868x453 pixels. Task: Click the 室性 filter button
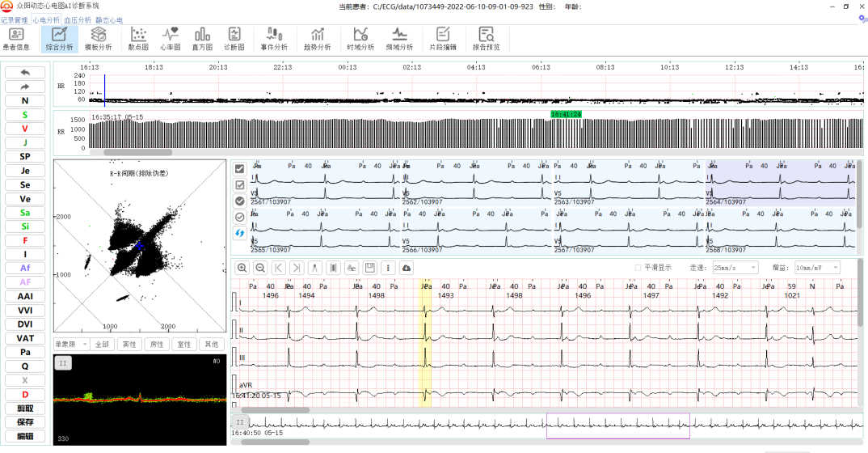183,345
